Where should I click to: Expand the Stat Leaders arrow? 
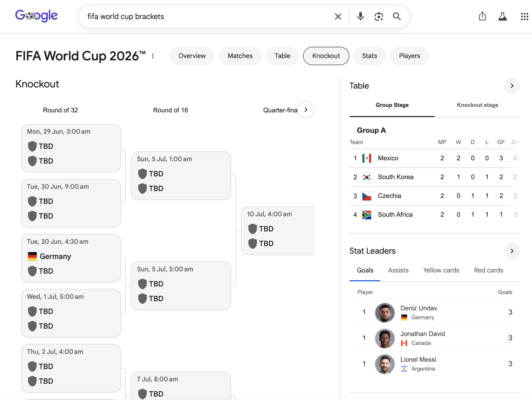click(x=512, y=251)
